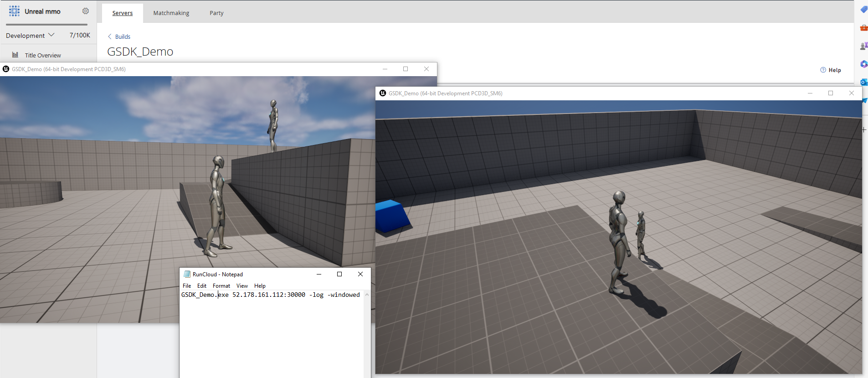Click the blue cube in right game window

point(392,216)
